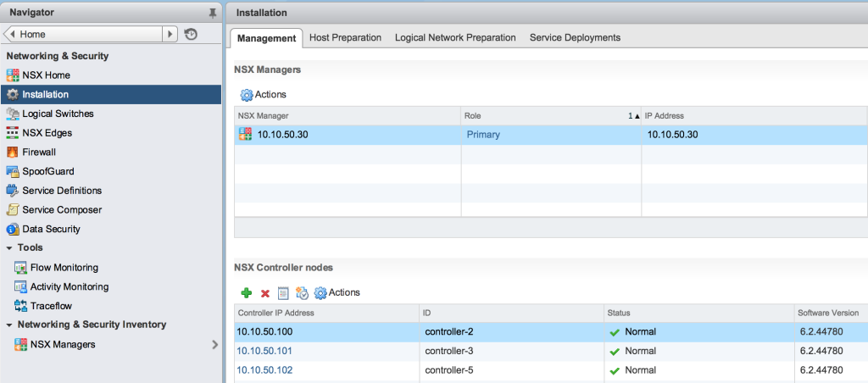Open Flow Monitoring tool
Image resolution: width=868 pixels, height=383 pixels.
(x=64, y=268)
